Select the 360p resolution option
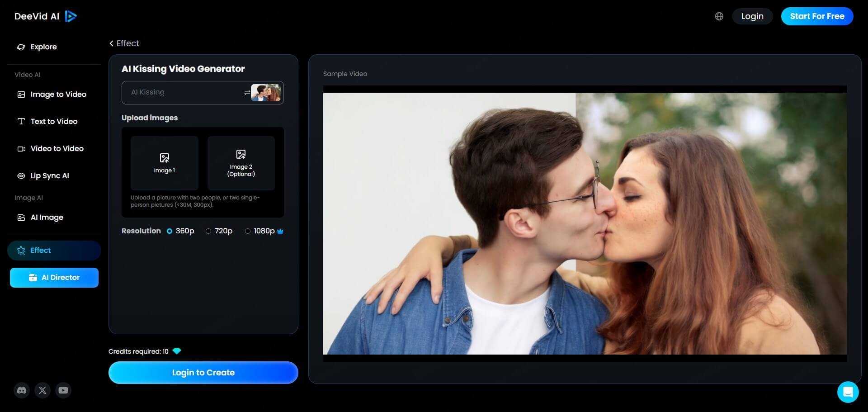 170,231
